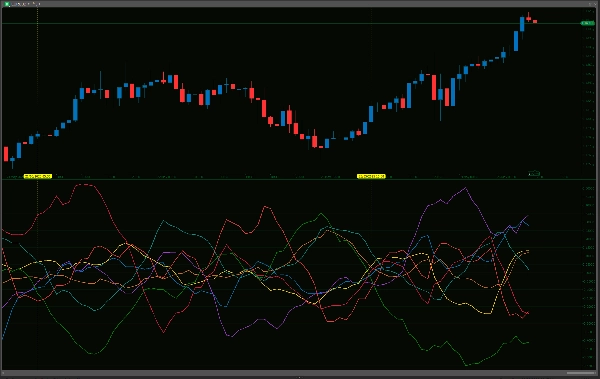Click the purple indicator line's peak in lower panel
This screenshot has width=600, height=379.
click(465, 188)
